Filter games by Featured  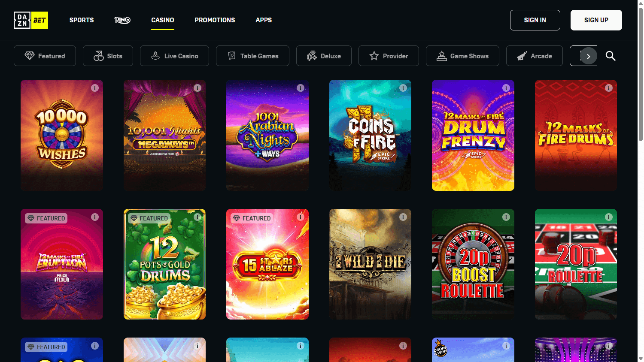click(45, 56)
